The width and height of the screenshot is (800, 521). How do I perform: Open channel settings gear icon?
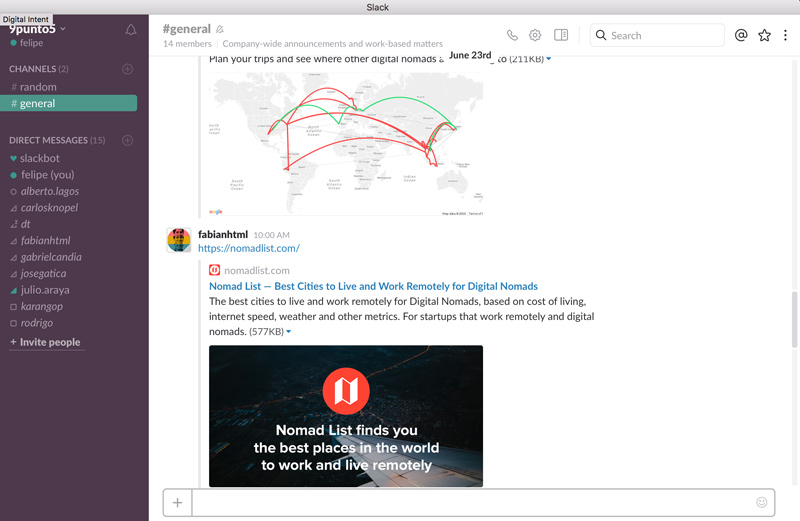click(x=535, y=35)
